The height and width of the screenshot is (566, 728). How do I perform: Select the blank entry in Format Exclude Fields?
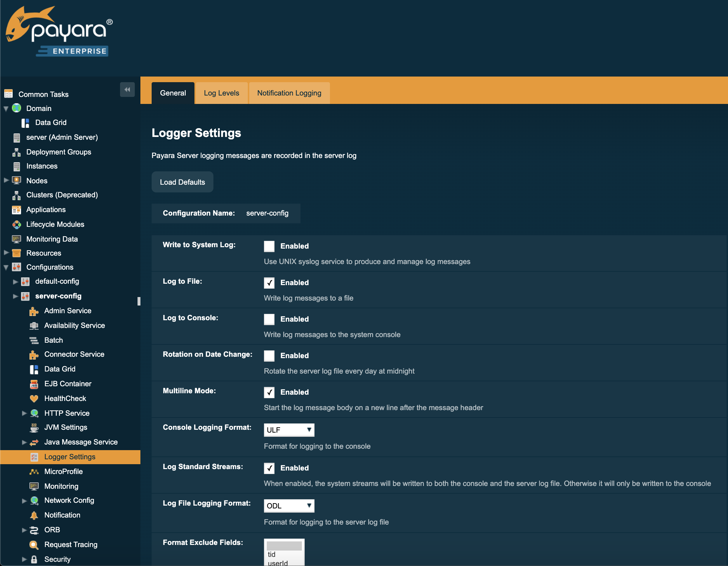click(284, 546)
